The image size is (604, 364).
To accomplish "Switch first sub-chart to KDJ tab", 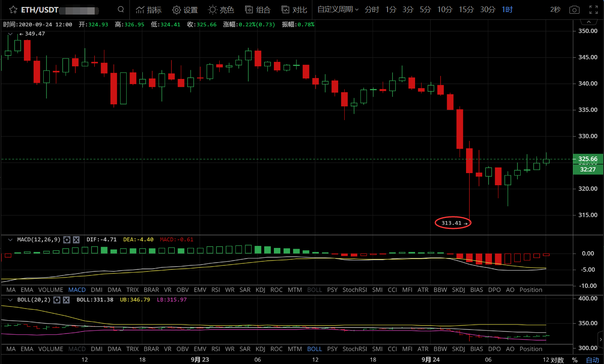I will point(260,290).
